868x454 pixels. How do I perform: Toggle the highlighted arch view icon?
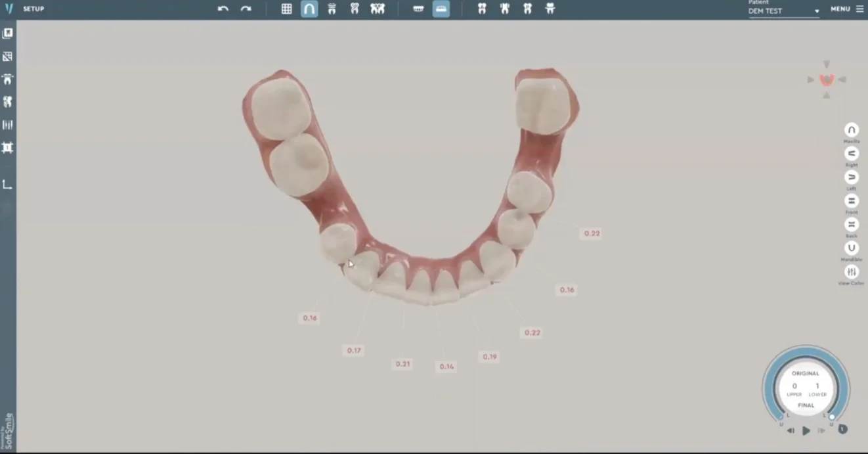(309, 9)
